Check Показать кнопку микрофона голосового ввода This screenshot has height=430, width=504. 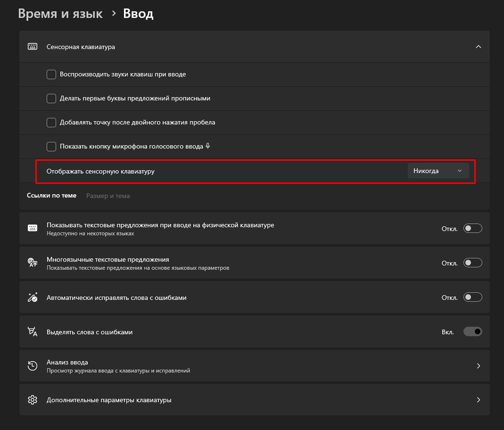(x=51, y=147)
